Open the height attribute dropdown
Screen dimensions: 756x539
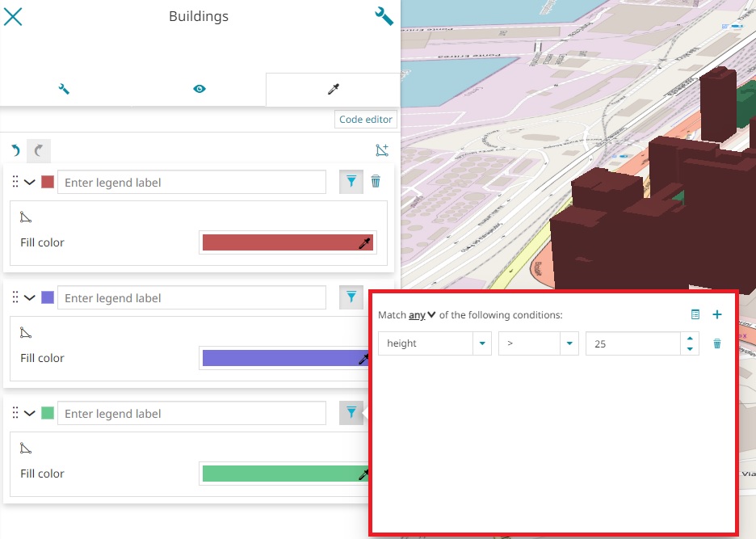[482, 343]
